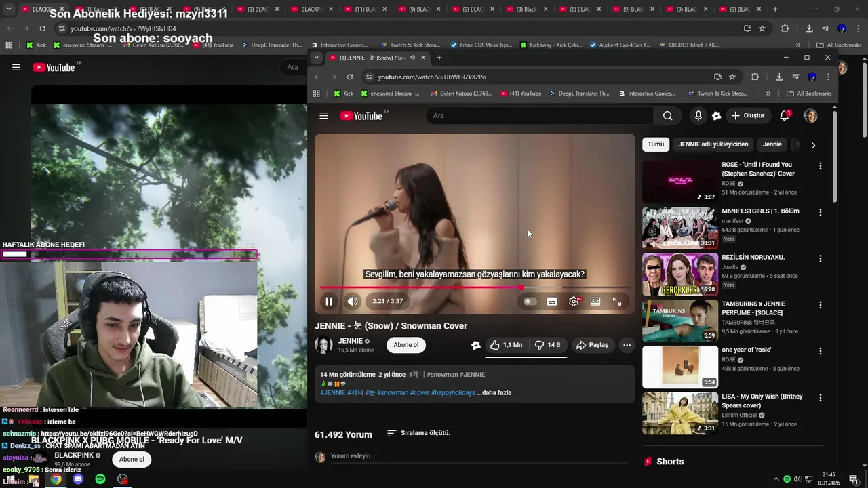This screenshot has width=868, height=488.
Task: Enter fullscreen from the player controls
Action: [x=617, y=302]
